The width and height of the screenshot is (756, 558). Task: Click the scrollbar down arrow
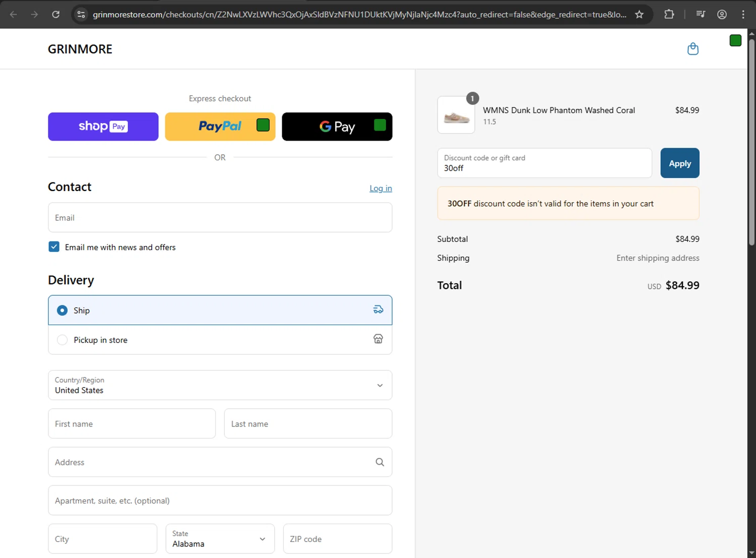point(751,553)
